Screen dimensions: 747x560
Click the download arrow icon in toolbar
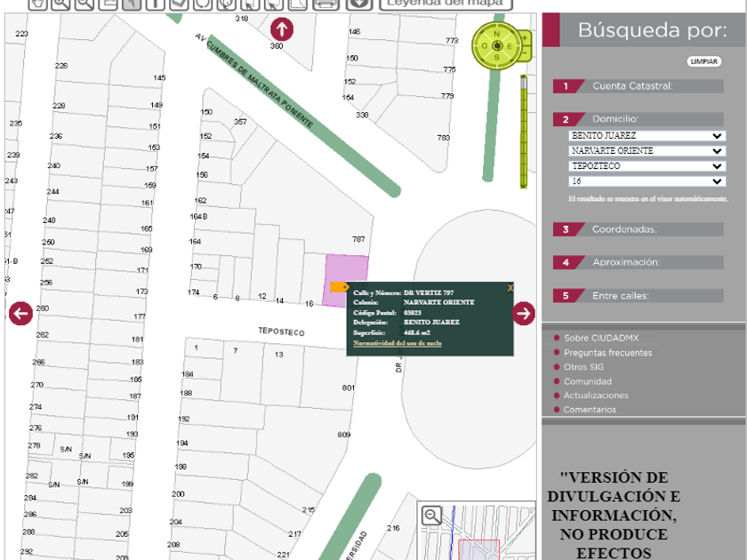coord(358,4)
